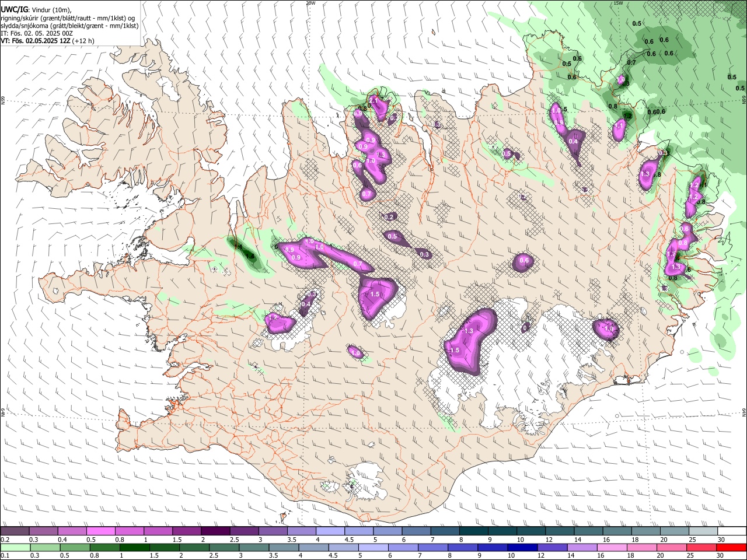Pick the snow-scale swatch starting at 20

click(x=674, y=531)
